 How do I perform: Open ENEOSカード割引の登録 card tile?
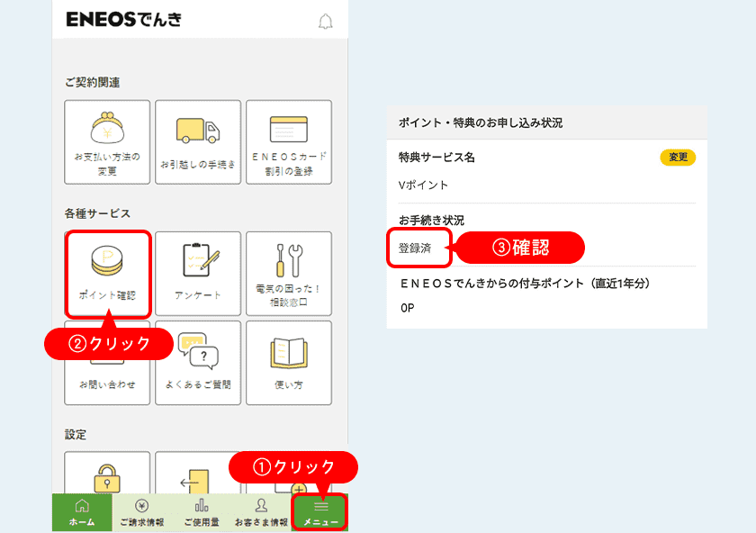click(289, 142)
